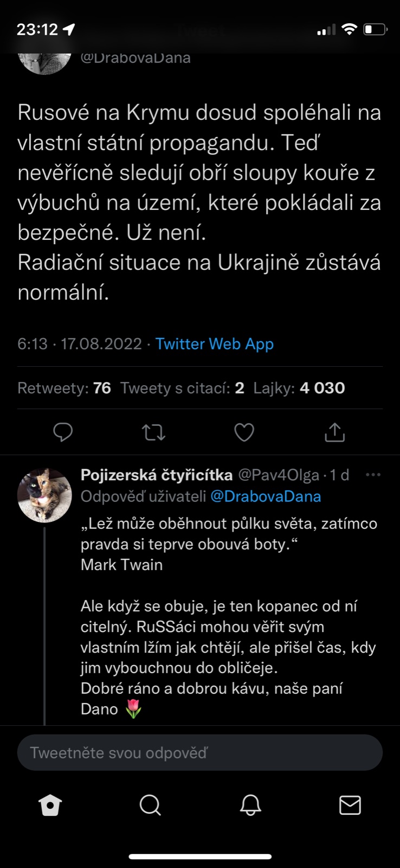Viewport: 400px width, 868px height.
Task: Tap the status bar clock showing 23:12
Action: point(37,29)
